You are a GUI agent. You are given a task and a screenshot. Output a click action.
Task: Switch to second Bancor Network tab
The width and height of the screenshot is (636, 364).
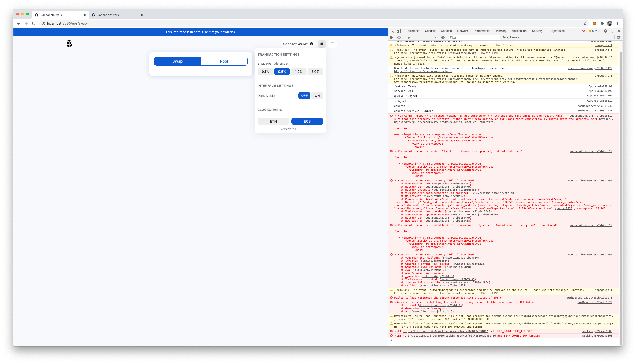(x=117, y=15)
